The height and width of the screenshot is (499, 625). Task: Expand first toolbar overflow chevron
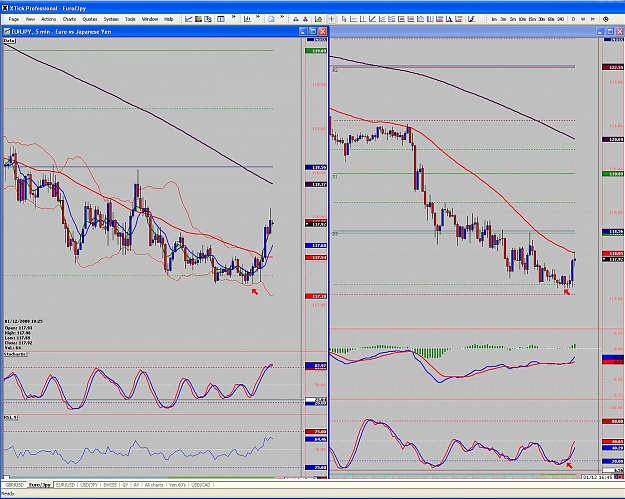234,17
